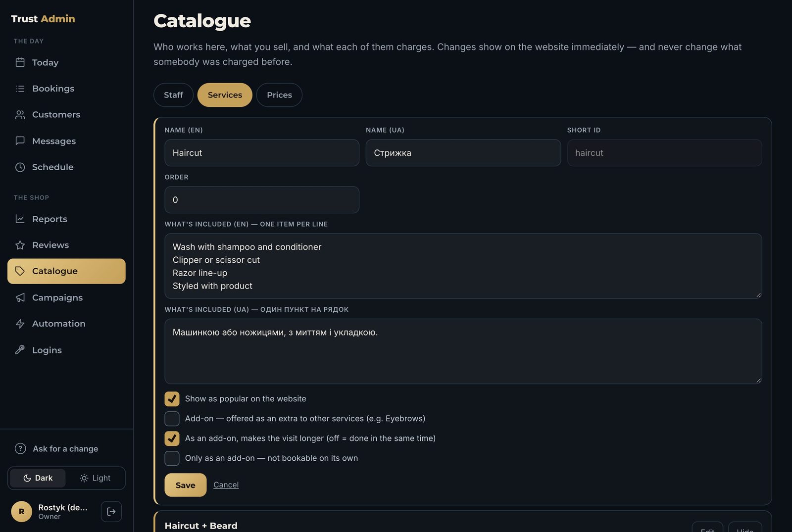Click the Schedule clock icon

pos(20,167)
